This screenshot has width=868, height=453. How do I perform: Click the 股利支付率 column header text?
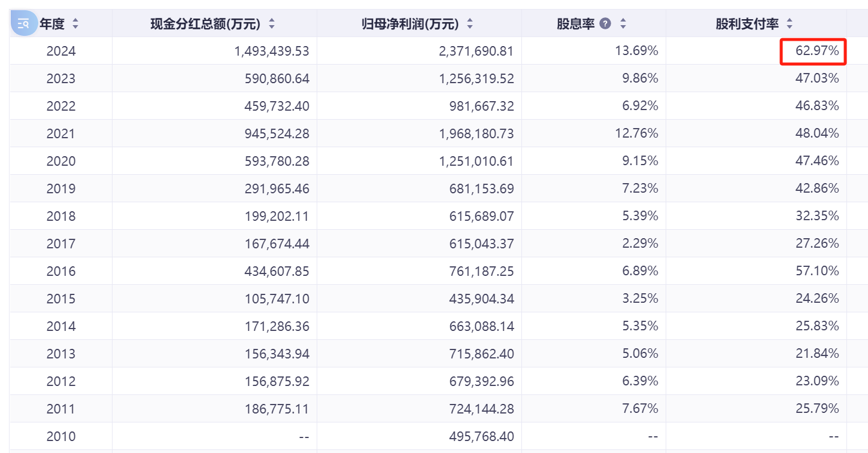coord(747,24)
